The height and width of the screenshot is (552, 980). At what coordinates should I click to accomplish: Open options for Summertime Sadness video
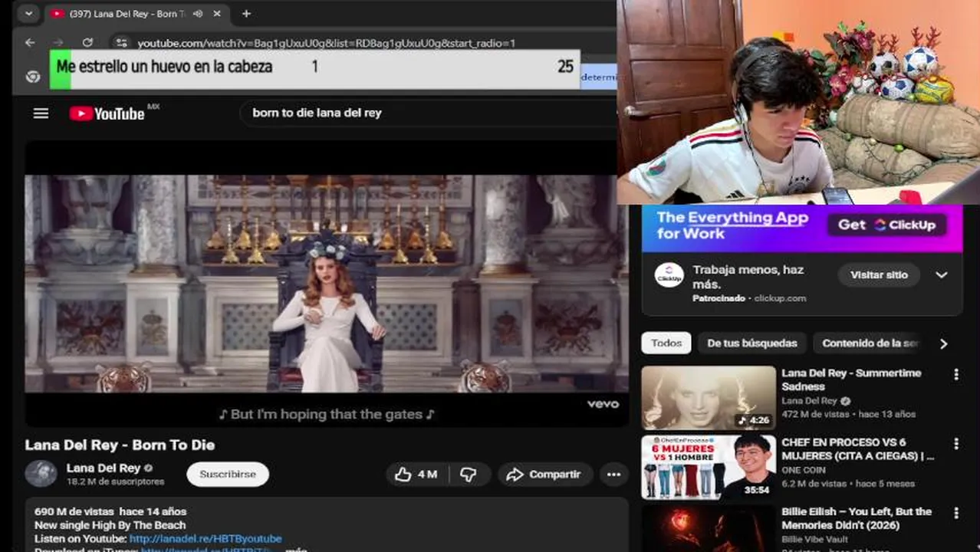click(x=955, y=374)
